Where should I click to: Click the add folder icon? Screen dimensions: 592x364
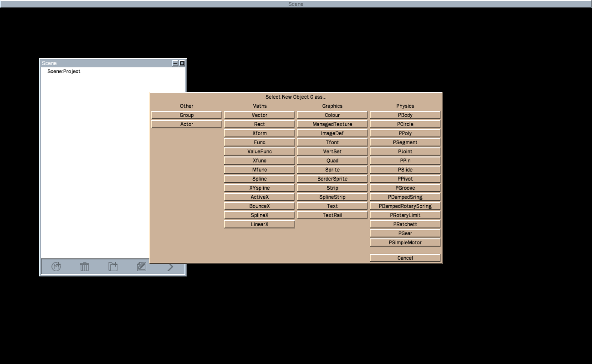[x=113, y=267]
